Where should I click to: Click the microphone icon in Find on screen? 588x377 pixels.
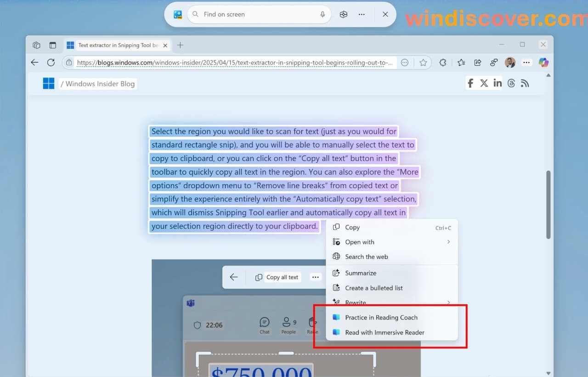323,14
